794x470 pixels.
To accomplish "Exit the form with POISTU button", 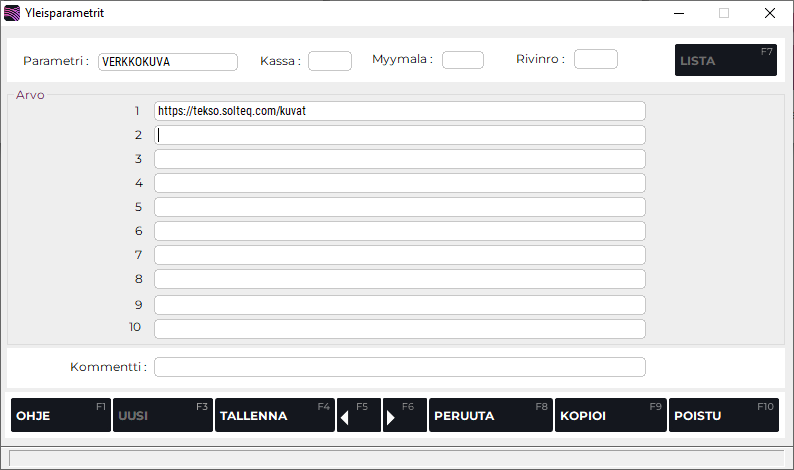I will click(x=723, y=415).
